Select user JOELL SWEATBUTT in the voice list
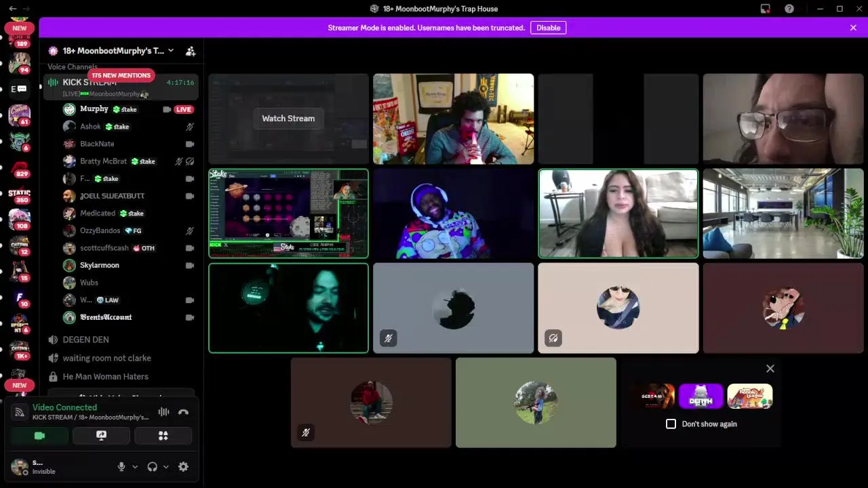Viewport: 868px width, 488px height. point(112,196)
